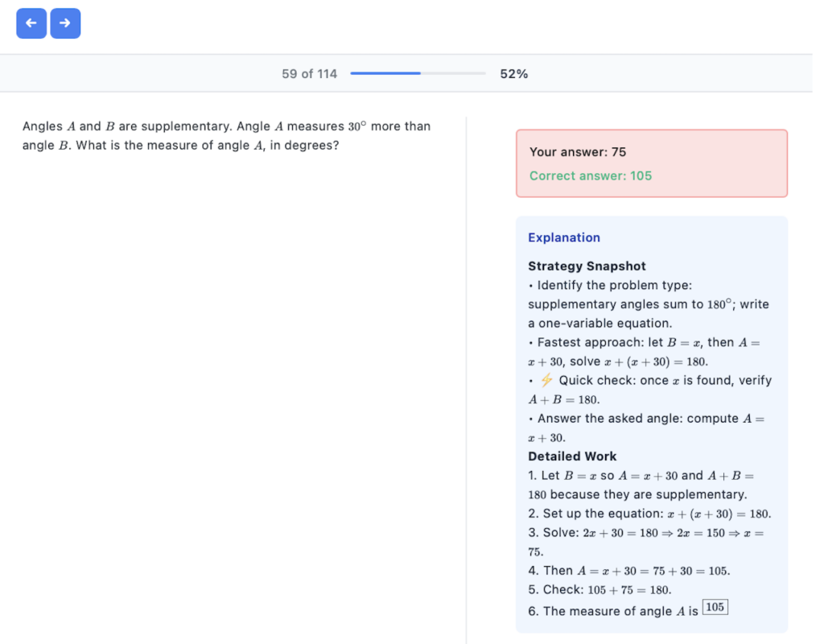Click the boxed 105 final answer
Viewport: 824px width, 644px height.
715,608
